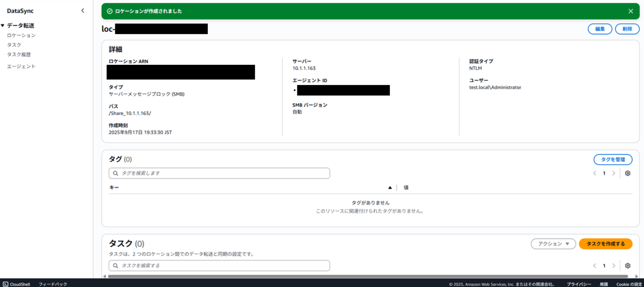Go to the next page of tasks
This screenshot has height=287, width=644.
(x=613, y=265)
